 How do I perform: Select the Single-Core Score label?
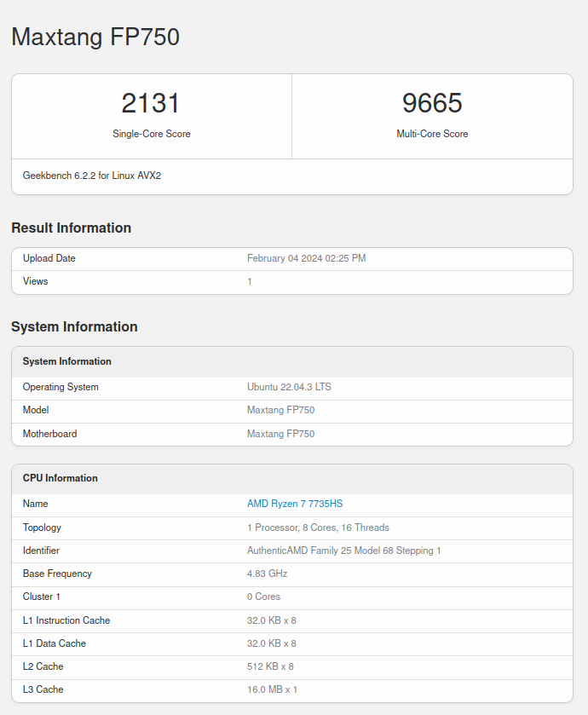152,134
